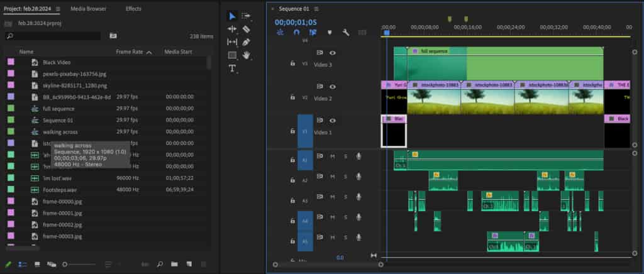Select the Selection tool arrow
The image size is (644, 274).
point(232,16)
